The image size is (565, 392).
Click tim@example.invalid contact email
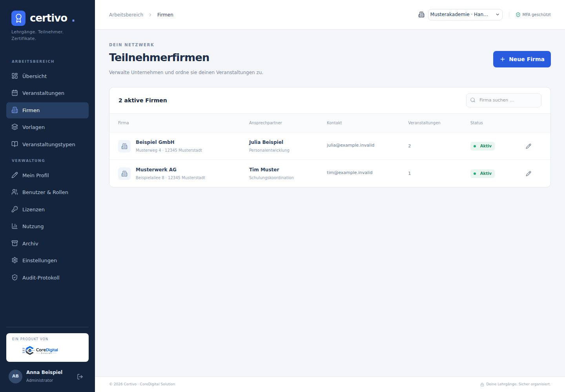[350, 172]
